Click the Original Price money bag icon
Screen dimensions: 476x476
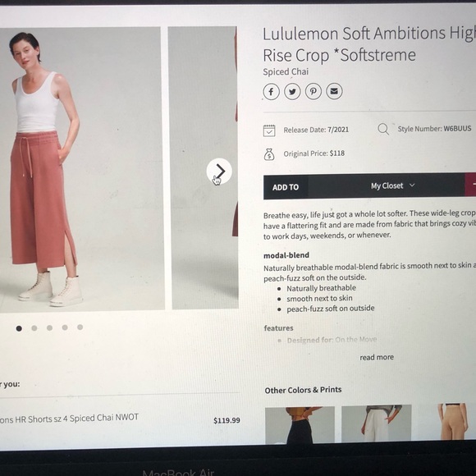[x=269, y=154]
